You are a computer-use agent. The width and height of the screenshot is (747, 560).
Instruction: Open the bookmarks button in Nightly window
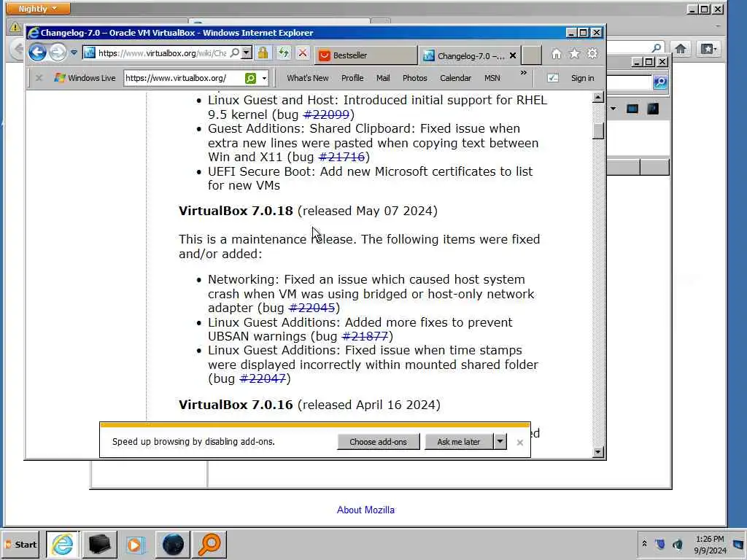708,49
